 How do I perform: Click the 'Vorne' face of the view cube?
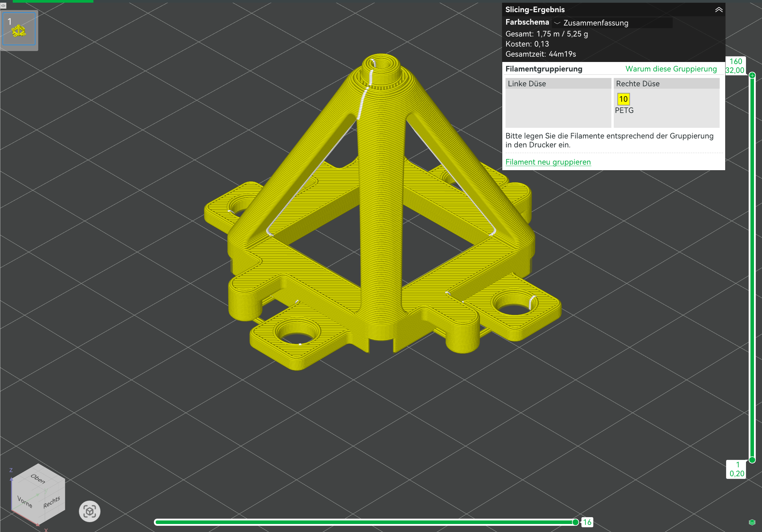[x=25, y=502]
